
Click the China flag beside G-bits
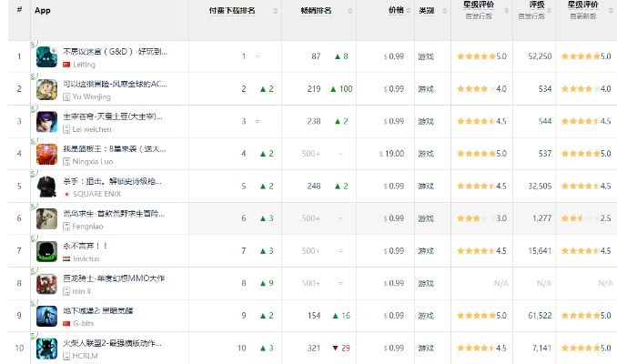click(66, 323)
